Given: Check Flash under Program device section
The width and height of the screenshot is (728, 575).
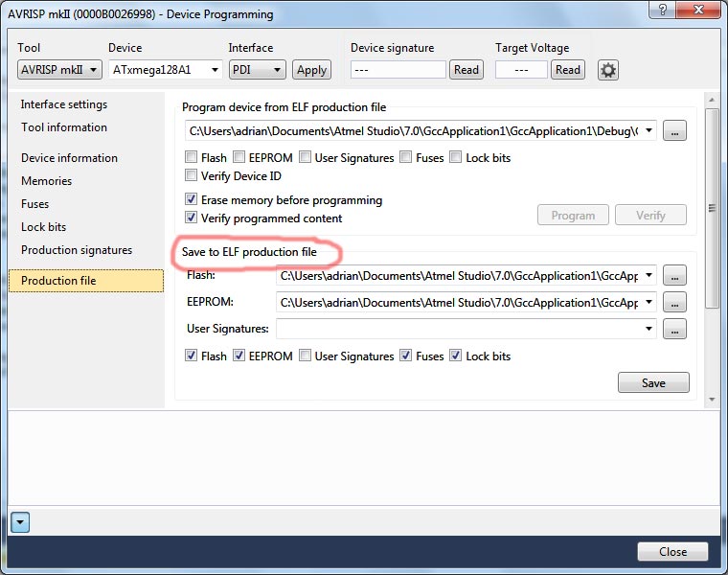Looking at the screenshot, I should tap(191, 157).
